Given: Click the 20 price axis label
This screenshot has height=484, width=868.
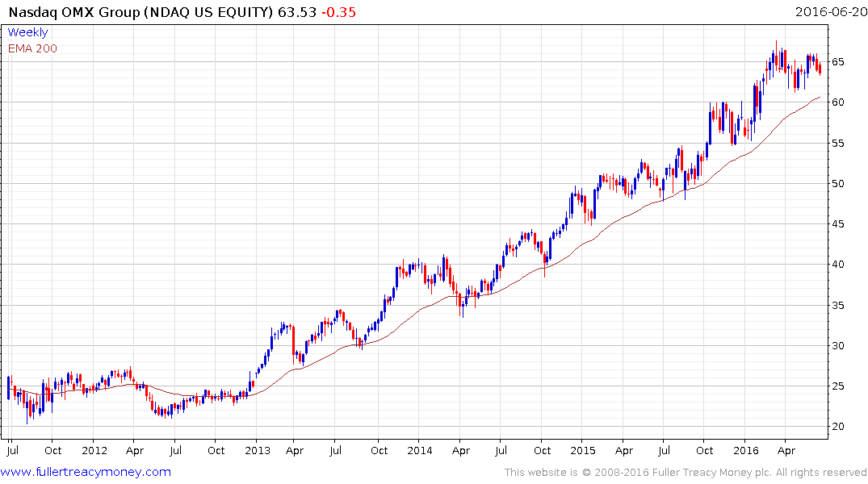Looking at the screenshot, I should (837, 427).
